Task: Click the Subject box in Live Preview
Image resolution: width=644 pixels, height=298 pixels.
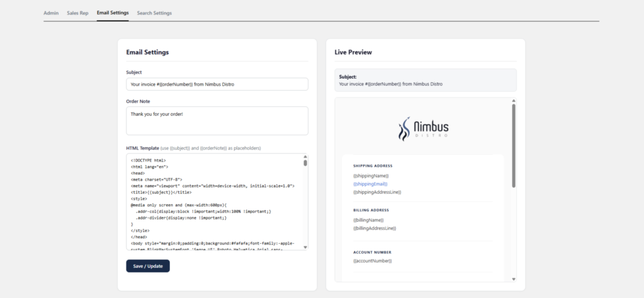Action: [x=426, y=80]
